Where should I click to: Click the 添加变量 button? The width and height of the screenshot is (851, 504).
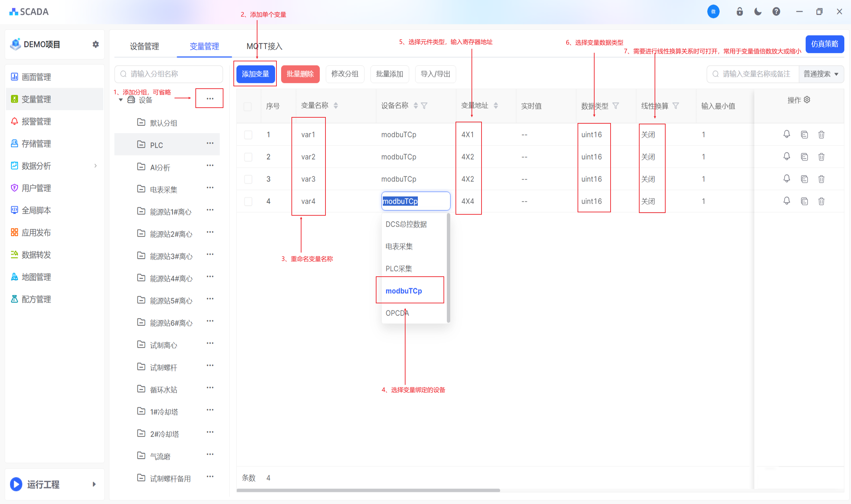coord(255,74)
